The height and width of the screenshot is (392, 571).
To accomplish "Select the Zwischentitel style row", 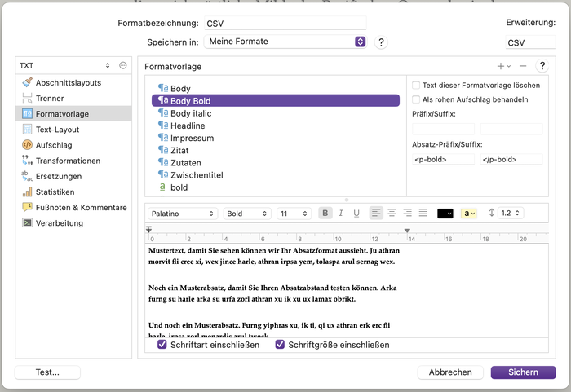I will 276,175.
